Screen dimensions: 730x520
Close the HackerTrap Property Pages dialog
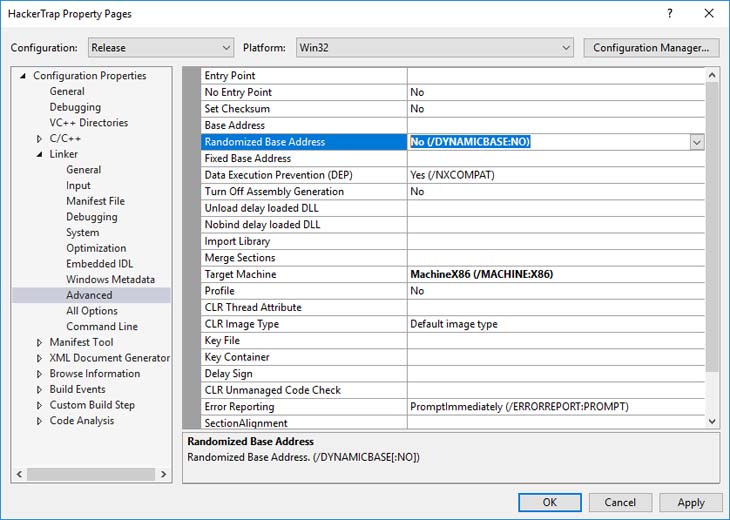(709, 14)
